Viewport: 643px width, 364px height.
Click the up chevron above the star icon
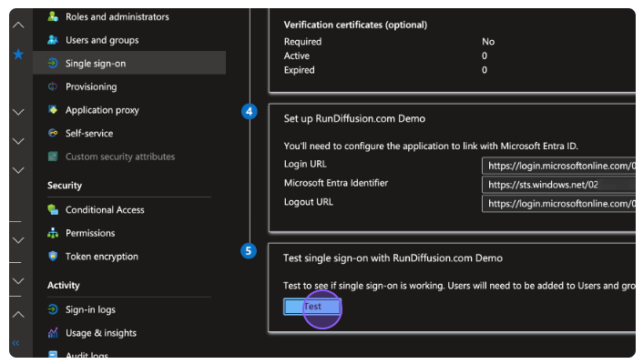point(17,25)
